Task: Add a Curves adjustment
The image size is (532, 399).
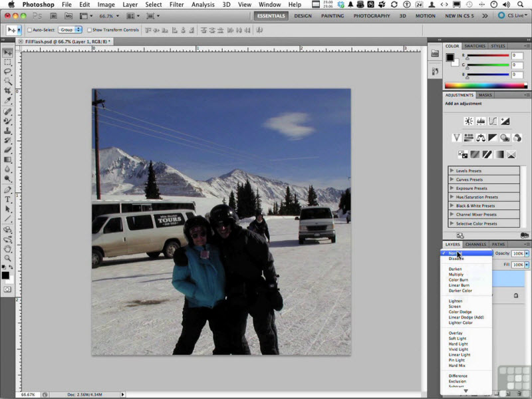Action: click(x=493, y=121)
